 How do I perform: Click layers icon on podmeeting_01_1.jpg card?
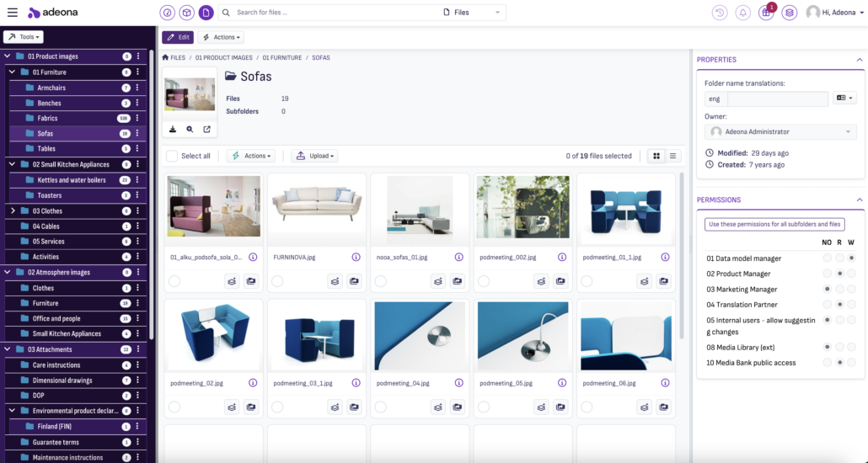click(x=645, y=281)
